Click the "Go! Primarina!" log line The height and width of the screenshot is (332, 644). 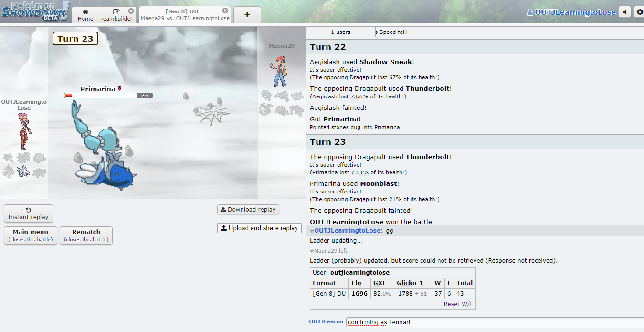pyautogui.click(x=335, y=119)
